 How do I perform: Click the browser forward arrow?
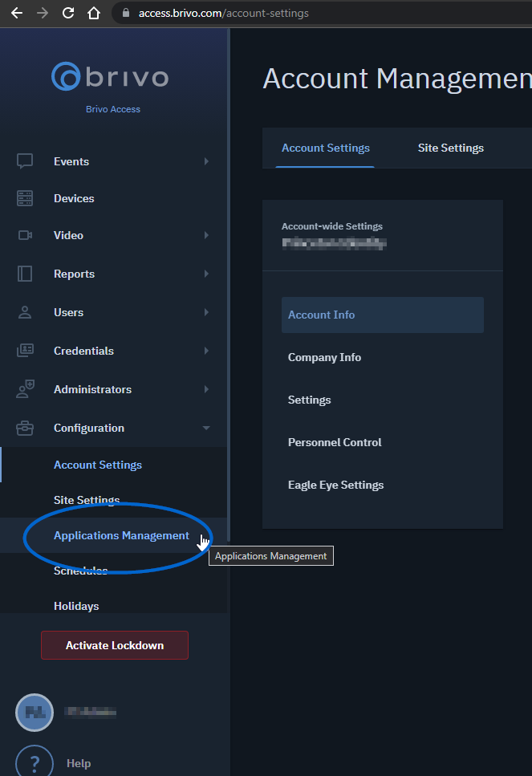point(43,13)
